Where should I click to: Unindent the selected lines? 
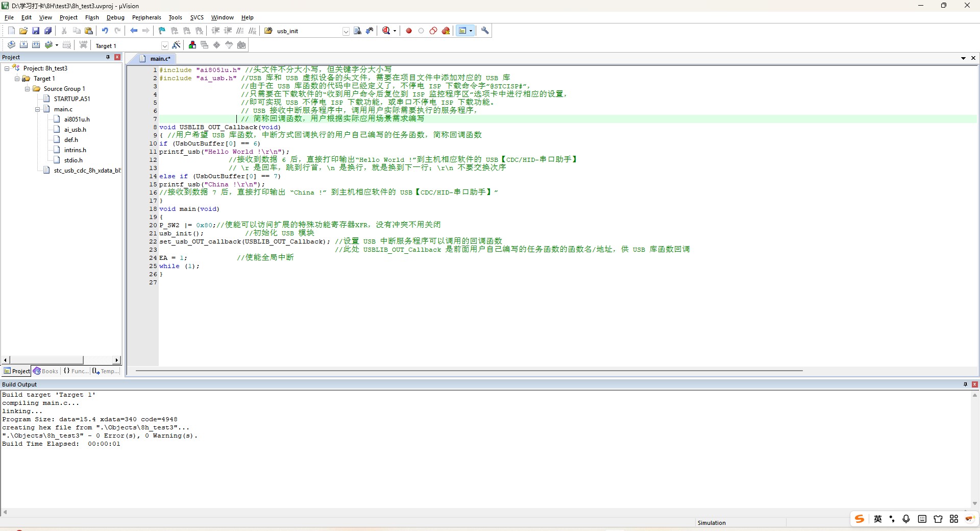[x=228, y=31]
